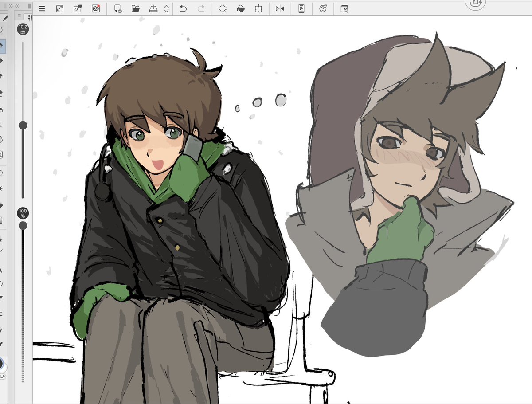
Task: Click the smartphone icon in the command bar
Action: (x=301, y=8)
